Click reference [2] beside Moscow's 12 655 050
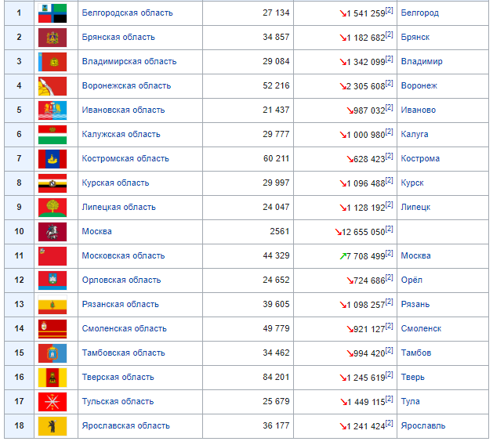Image resolution: width=504 pixels, height=445 pixels. (x=389, y=230)
